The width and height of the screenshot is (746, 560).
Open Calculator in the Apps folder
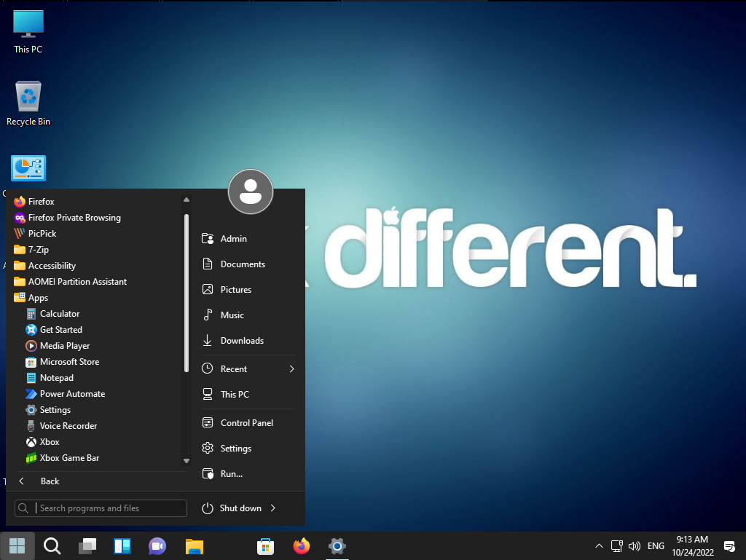point(59,314)
